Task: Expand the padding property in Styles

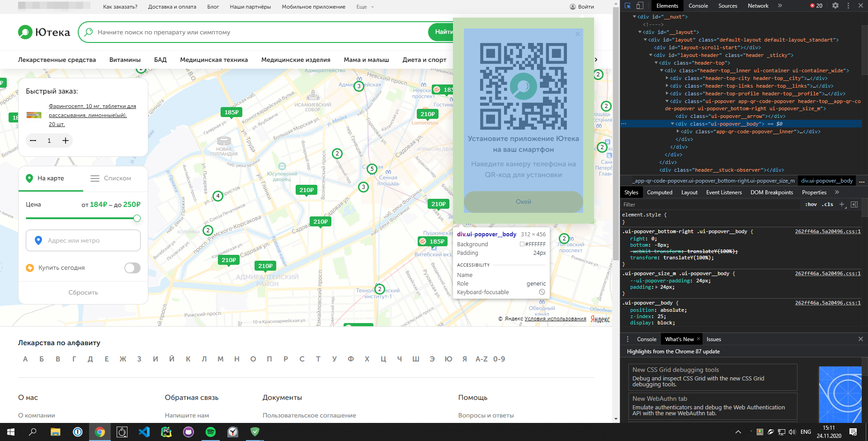Action: point(656,287)
